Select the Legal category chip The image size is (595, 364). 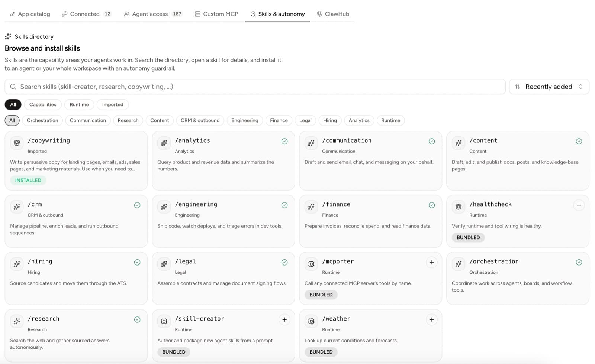pos(305,120)
